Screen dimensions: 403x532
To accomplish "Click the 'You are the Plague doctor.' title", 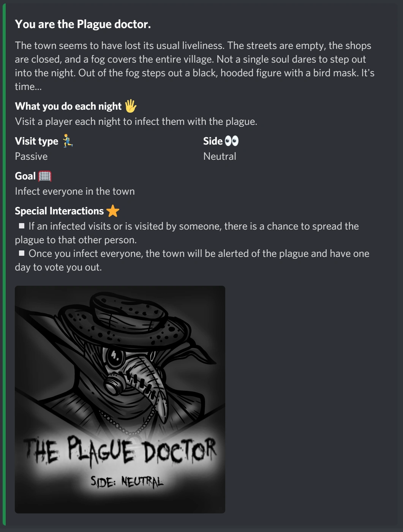I will (83, 24).
